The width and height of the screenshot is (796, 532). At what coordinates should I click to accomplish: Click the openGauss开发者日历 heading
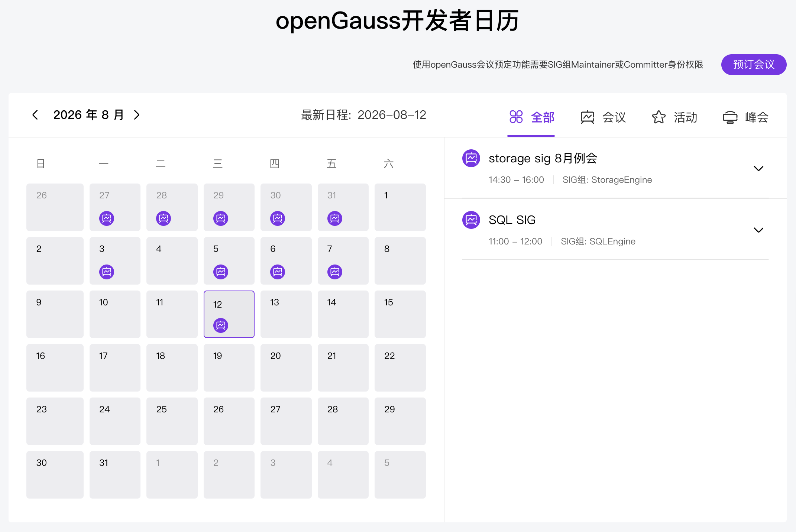[397, 20]
